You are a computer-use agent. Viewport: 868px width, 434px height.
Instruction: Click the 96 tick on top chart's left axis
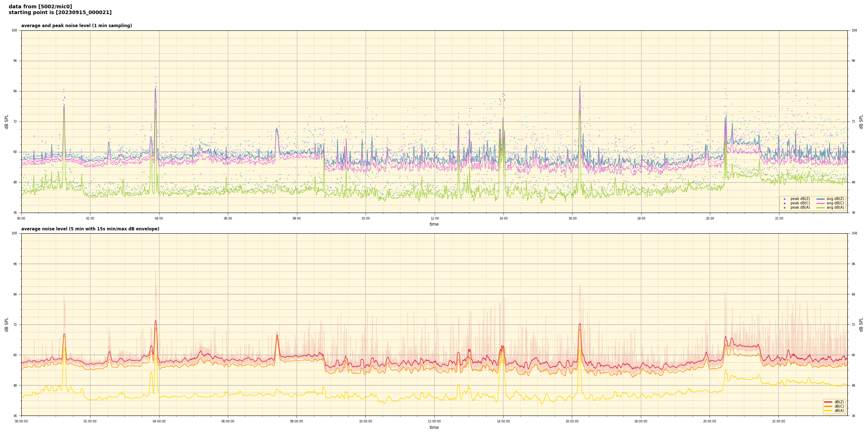click(x=15, y=61)
